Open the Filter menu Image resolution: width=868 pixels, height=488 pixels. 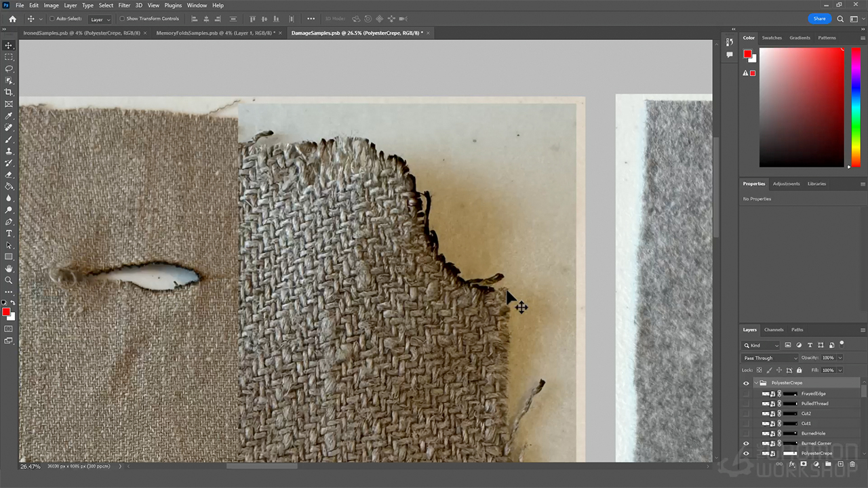[x=124, y=5]
